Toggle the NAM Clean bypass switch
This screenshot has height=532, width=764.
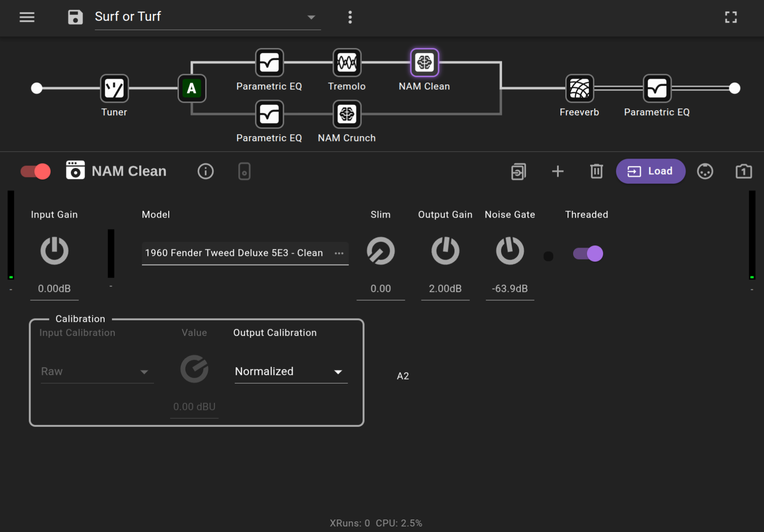point(36,171)
